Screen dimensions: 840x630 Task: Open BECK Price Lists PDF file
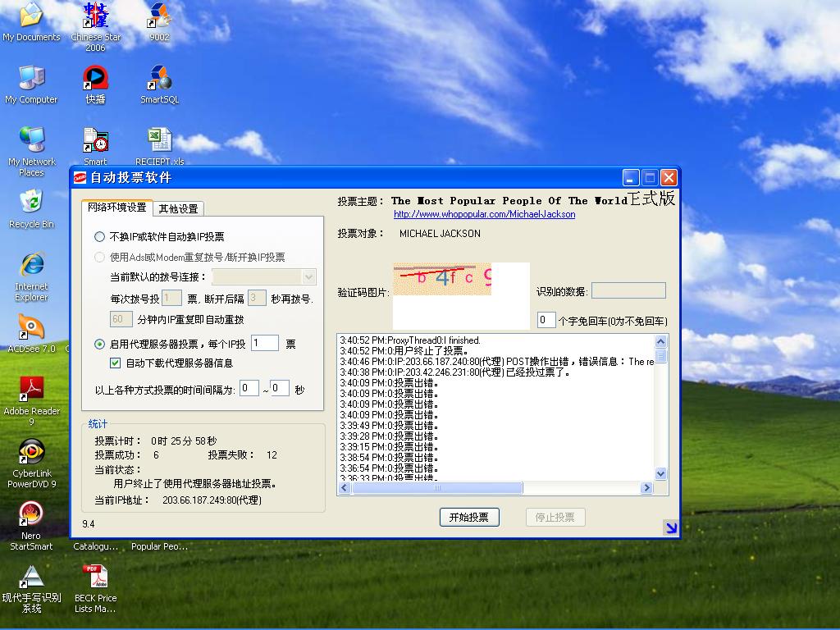(x=95, y=577)
